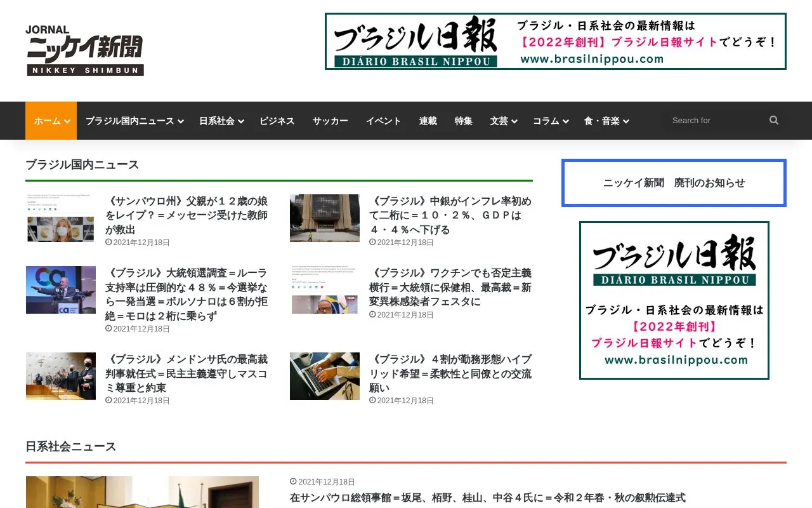Viewport: 812px width, 508px height.
Task: Open the 連載 menu item
Action: [x=428, y=121]
